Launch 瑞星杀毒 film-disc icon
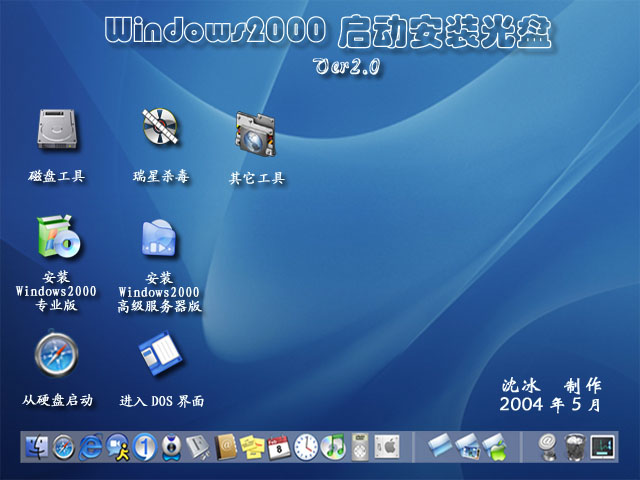The width and height of the screenshot is (640, 480). (160, 127)
